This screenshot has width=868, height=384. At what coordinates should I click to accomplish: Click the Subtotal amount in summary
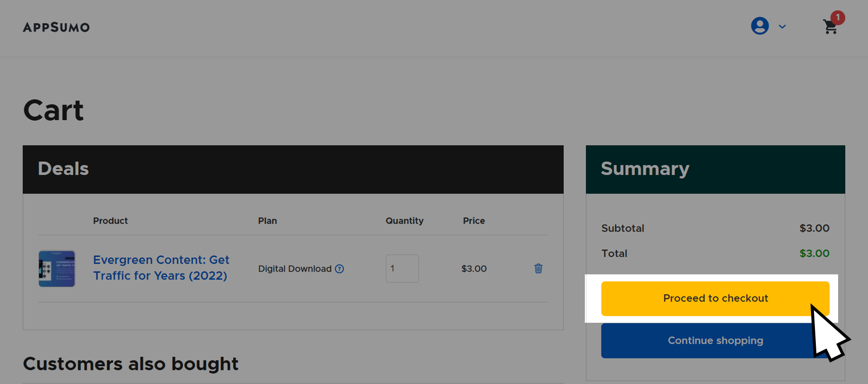814,228
